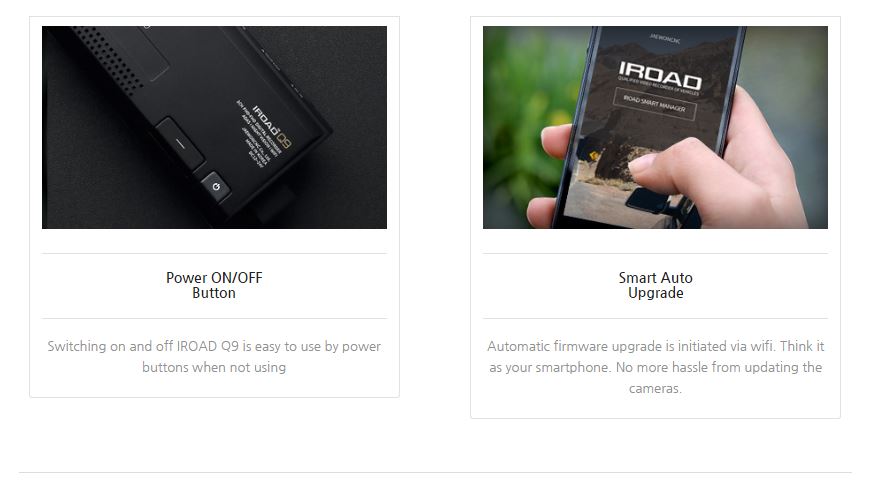Image resolution: width=879 pixels, height=492 pixels.
Task: Click the IROAD Q9 dashcam product image
Action: 214,127
